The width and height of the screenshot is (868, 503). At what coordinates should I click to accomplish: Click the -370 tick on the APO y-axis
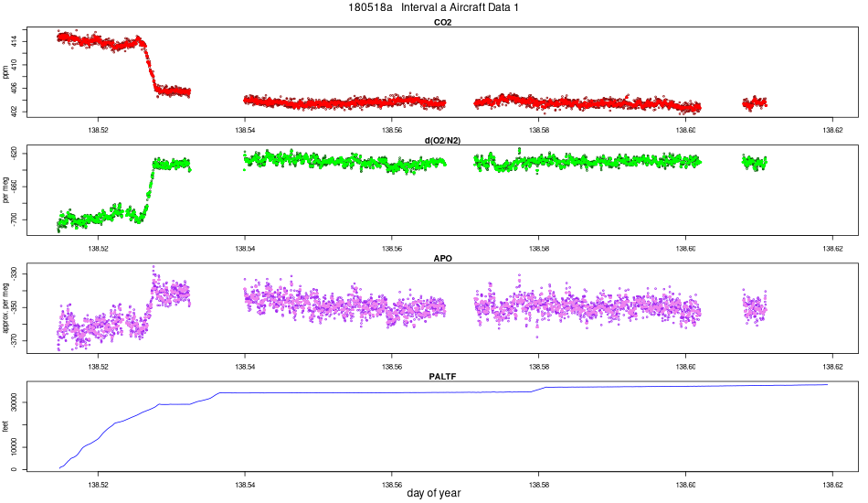pos(15,341)
